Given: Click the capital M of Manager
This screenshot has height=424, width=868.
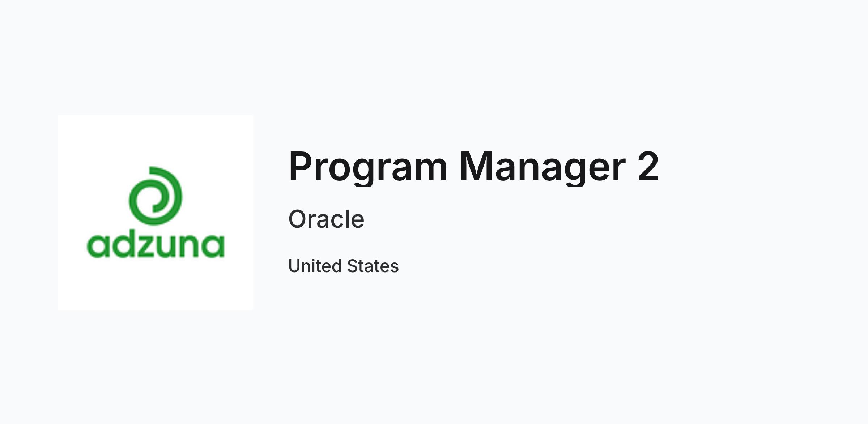Looking at the screenshot, I should point(475,166).
